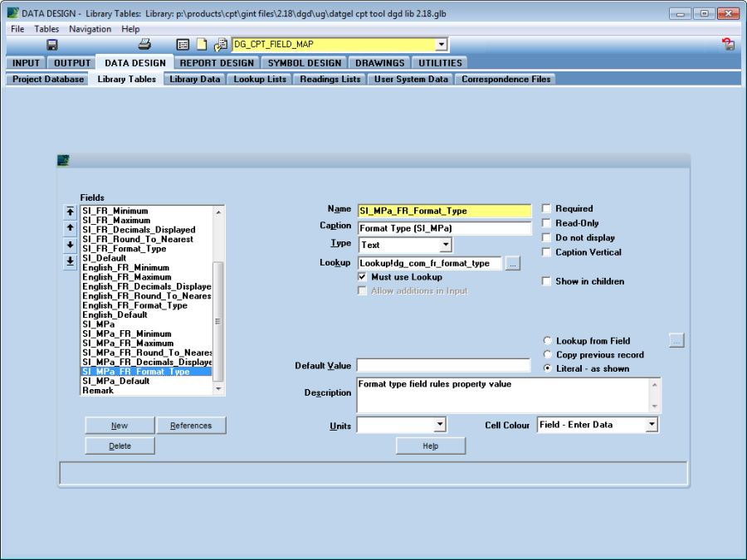Move the selected field up one position

click(x=71, y=228)
